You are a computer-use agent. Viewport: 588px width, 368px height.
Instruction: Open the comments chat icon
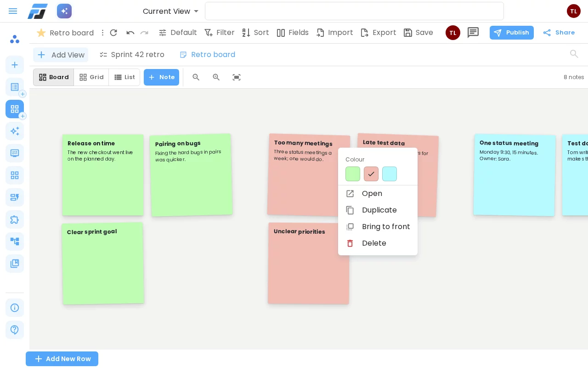[473, 33]
